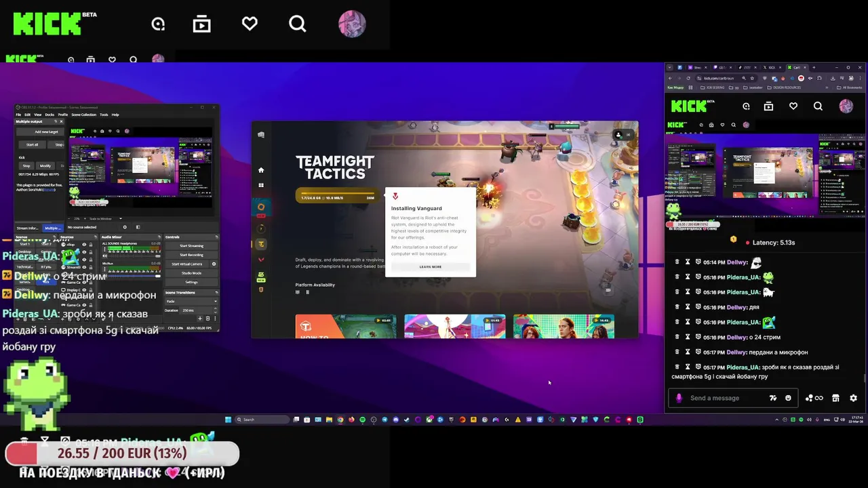This screenshot has height=488, width=868.
Task: Open Chrome from the Windows taskbar
Action: click(340, 420)
